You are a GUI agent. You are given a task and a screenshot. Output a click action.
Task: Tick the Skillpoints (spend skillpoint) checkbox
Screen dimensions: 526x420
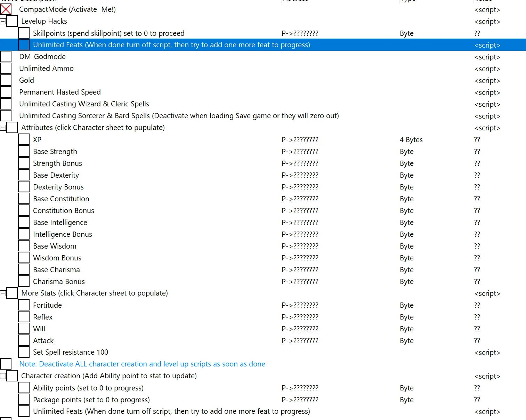click(x=24, y=33)
